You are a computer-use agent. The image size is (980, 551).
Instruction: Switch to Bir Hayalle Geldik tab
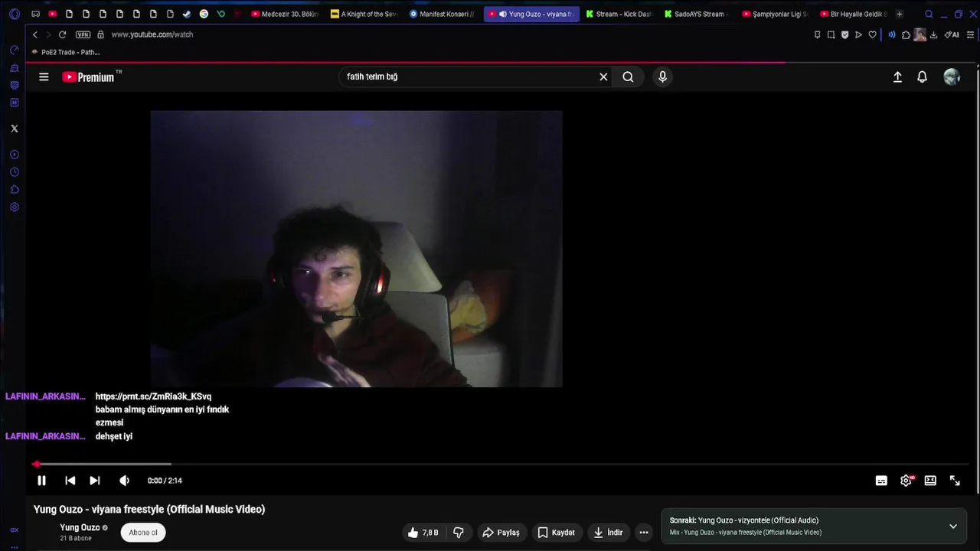click(x=853, y=14)
